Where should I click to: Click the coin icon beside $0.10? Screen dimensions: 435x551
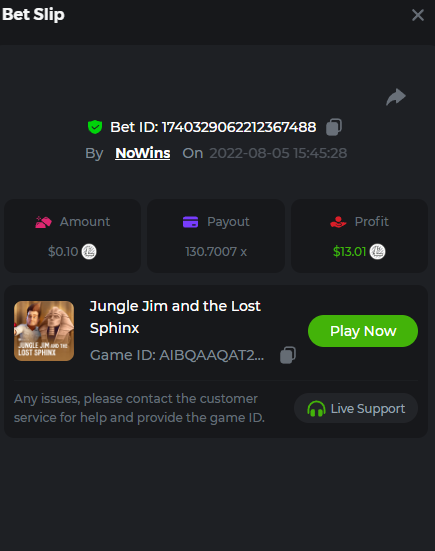click(x=89, y=252)
